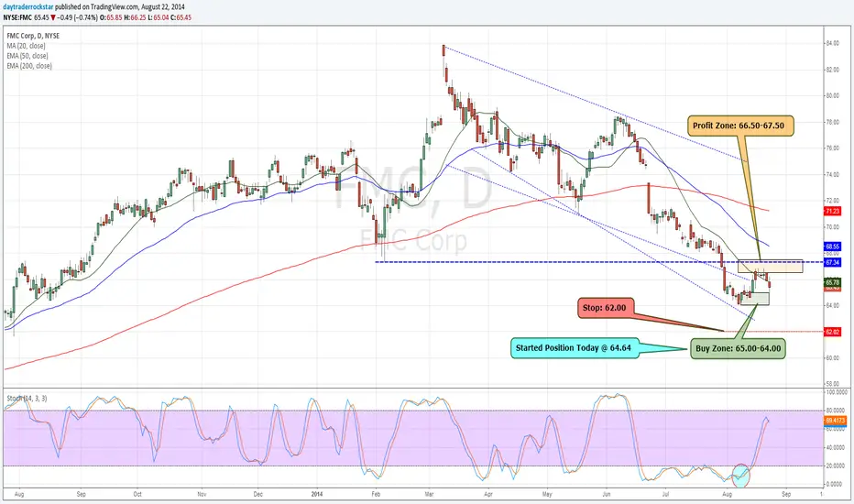Click the stochastic value tag on the axis
This screenshot has height=504, width=854.
point(835,420)
